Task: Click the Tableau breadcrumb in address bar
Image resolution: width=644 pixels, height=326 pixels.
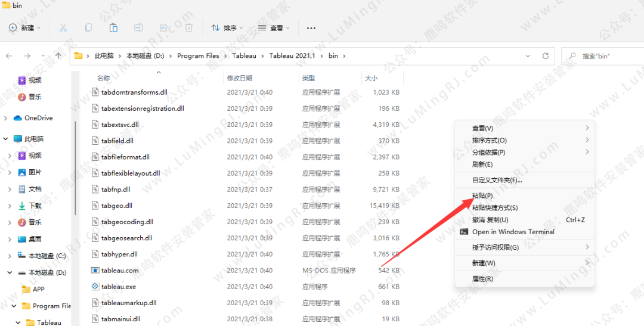Action: point(244,56)
